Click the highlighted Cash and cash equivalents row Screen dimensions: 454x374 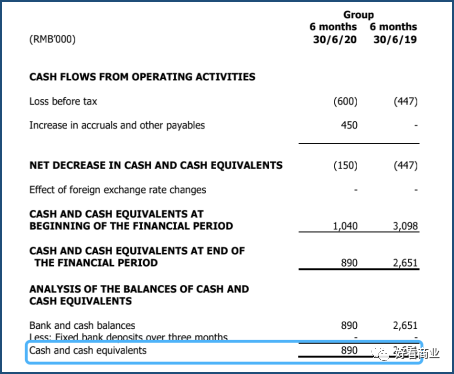point(224,352)
